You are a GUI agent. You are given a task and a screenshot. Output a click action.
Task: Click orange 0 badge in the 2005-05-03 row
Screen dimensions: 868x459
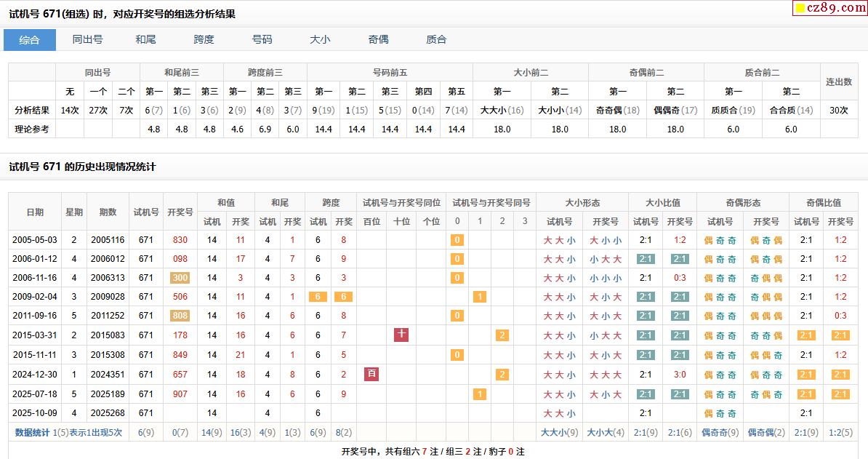tap(457, 240)
